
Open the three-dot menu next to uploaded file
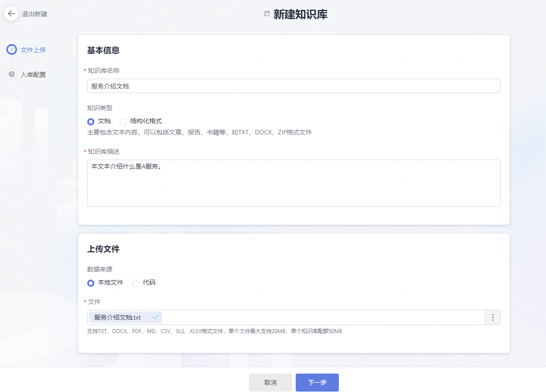493,317
